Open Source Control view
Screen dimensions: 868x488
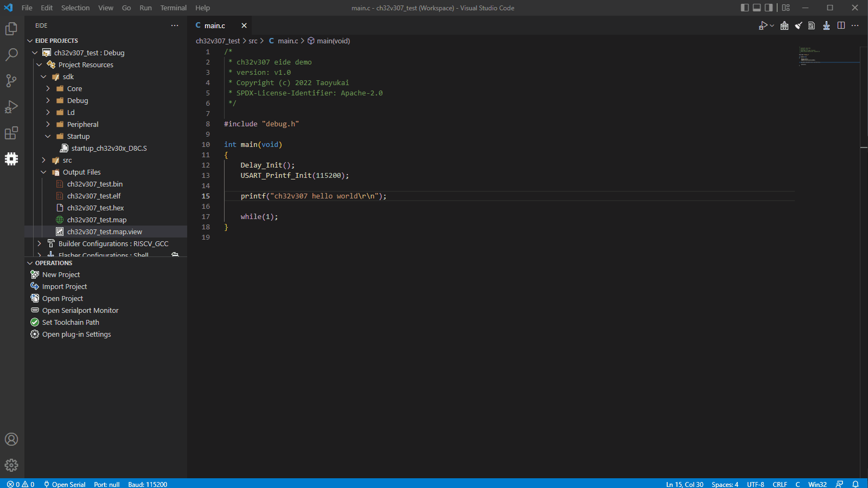(x=11, y=81)
